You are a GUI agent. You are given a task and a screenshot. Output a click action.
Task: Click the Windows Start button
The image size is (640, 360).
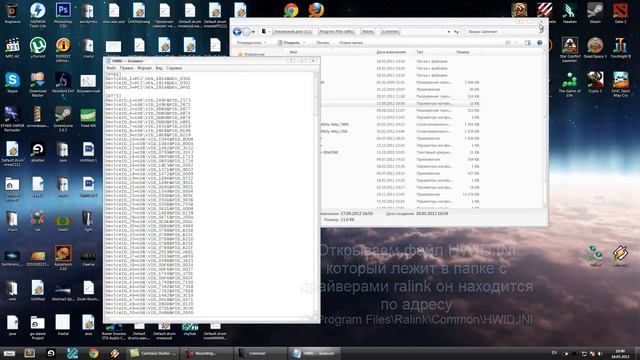coord(9,353)
